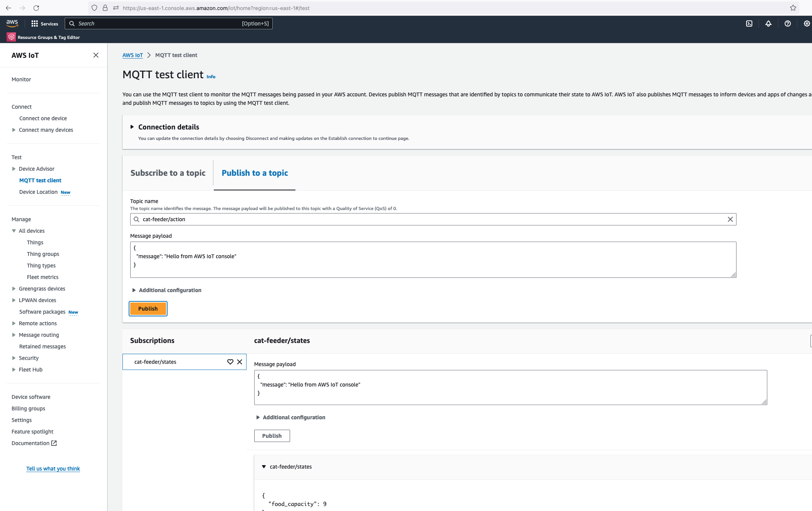The image size is (812, 511).
Task: Close the AWS IoT sidebar panel
Action: (96, 55)
